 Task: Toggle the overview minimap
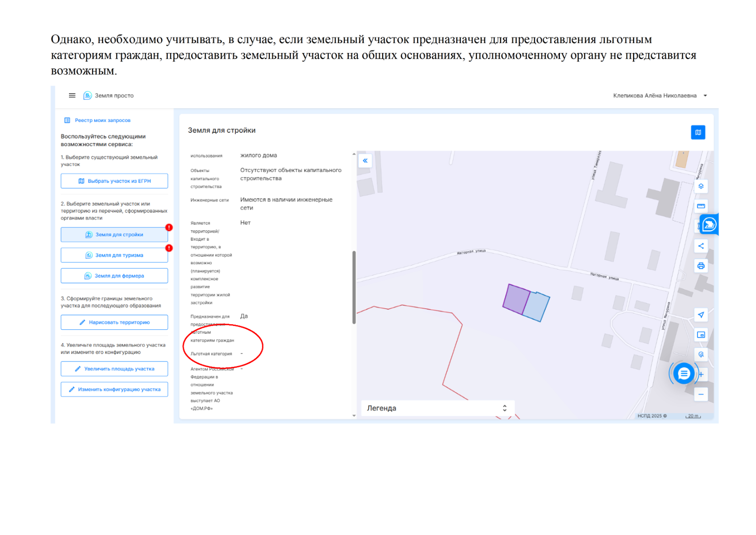click(x=701, y=335)
